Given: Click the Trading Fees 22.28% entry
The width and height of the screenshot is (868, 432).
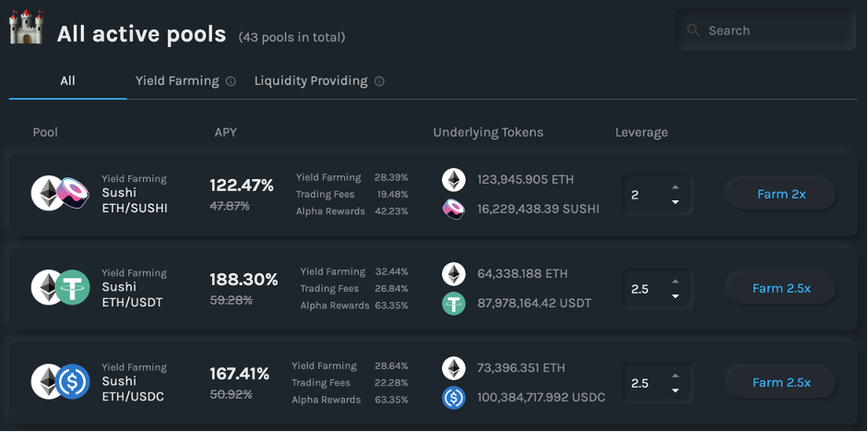Looking at the screenshot, I should tap(350, 383).
